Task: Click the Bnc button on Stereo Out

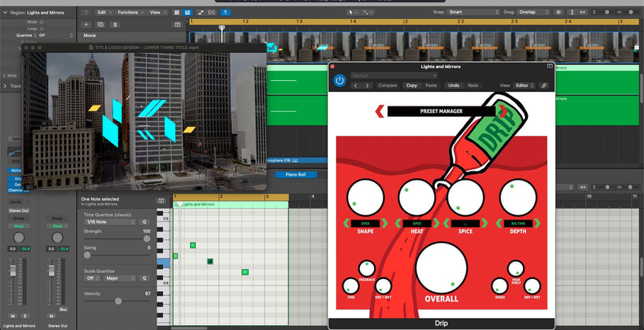Action: (63, 309)
